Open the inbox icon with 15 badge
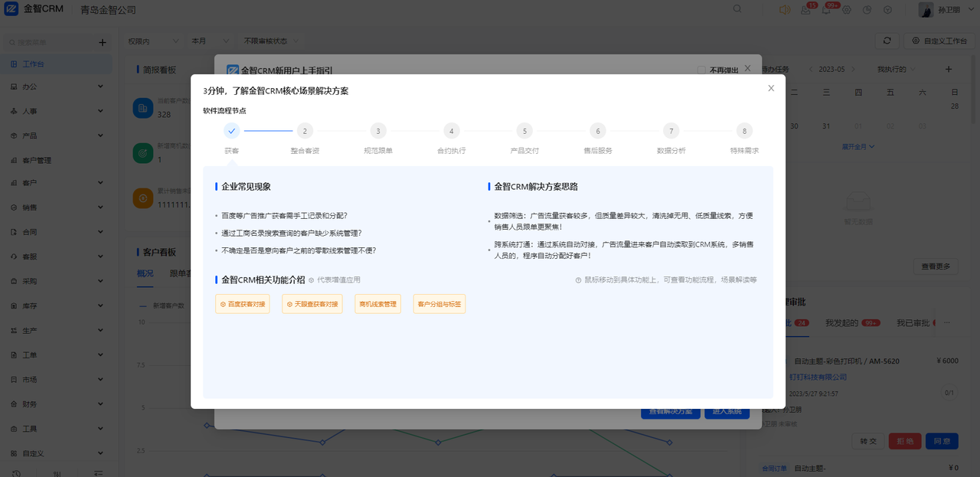 pyautogui.click(x=806, y=10)
